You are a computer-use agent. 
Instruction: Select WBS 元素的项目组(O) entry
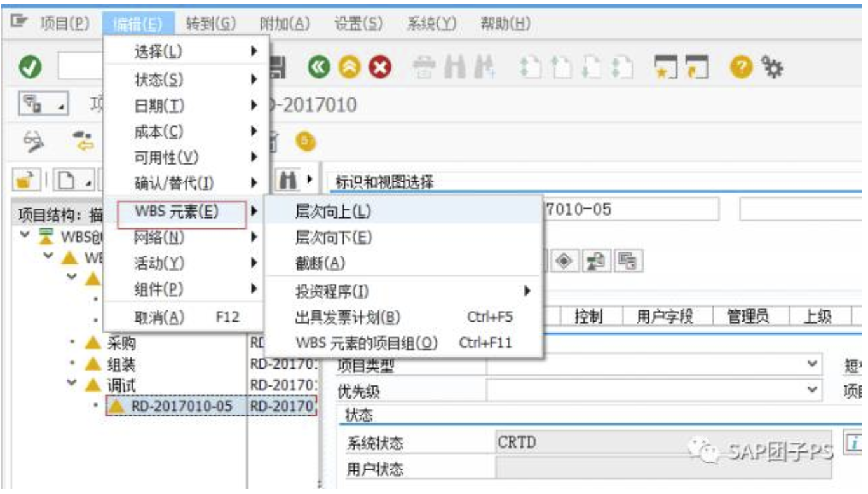403,343
